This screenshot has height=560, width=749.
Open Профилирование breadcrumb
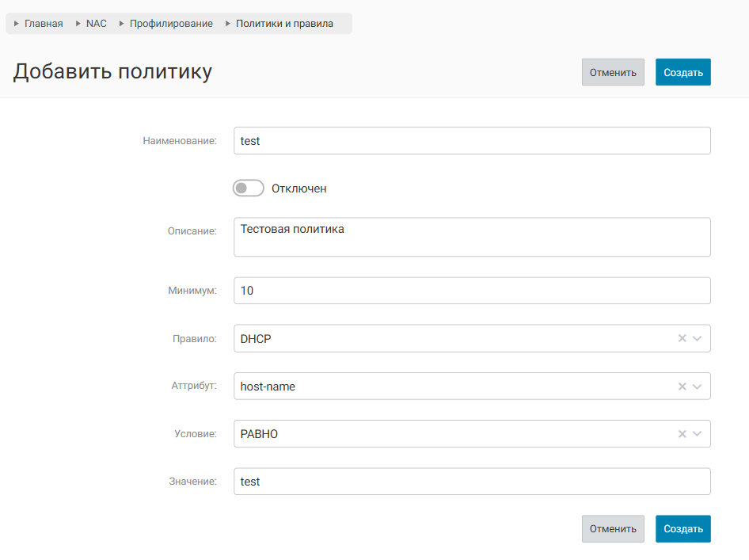coord(171,24)
